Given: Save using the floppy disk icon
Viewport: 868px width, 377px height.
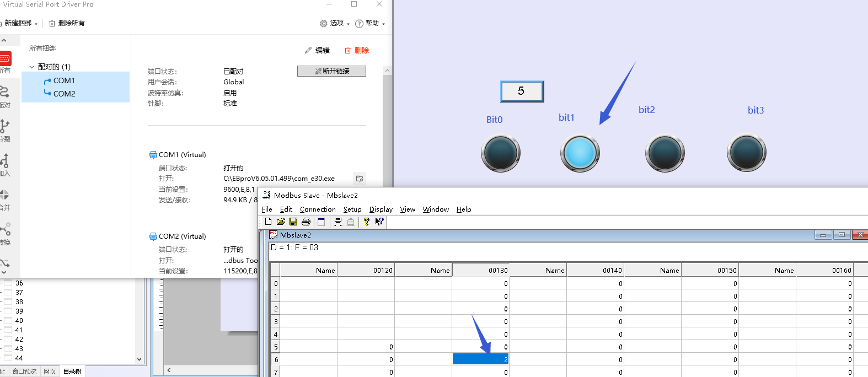Looking at the screenshot, I should click(x=293, y=222).
